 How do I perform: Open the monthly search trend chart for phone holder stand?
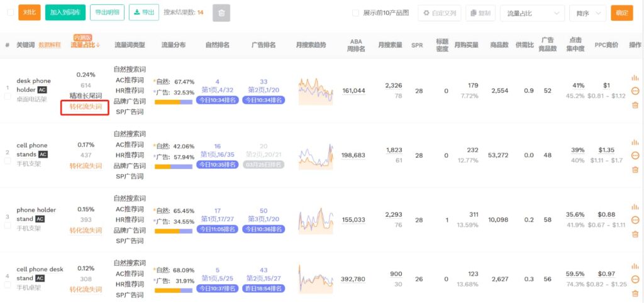pos(316,221)
